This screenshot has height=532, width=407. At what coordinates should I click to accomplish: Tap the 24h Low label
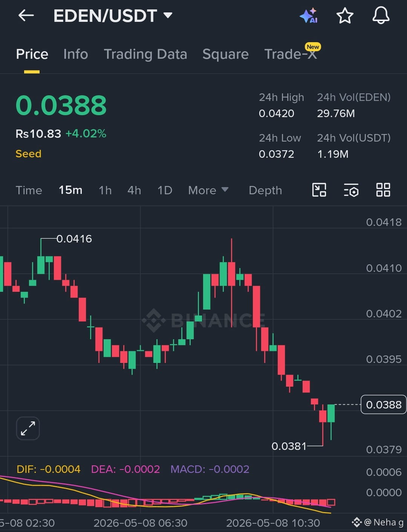coord(280,138)
